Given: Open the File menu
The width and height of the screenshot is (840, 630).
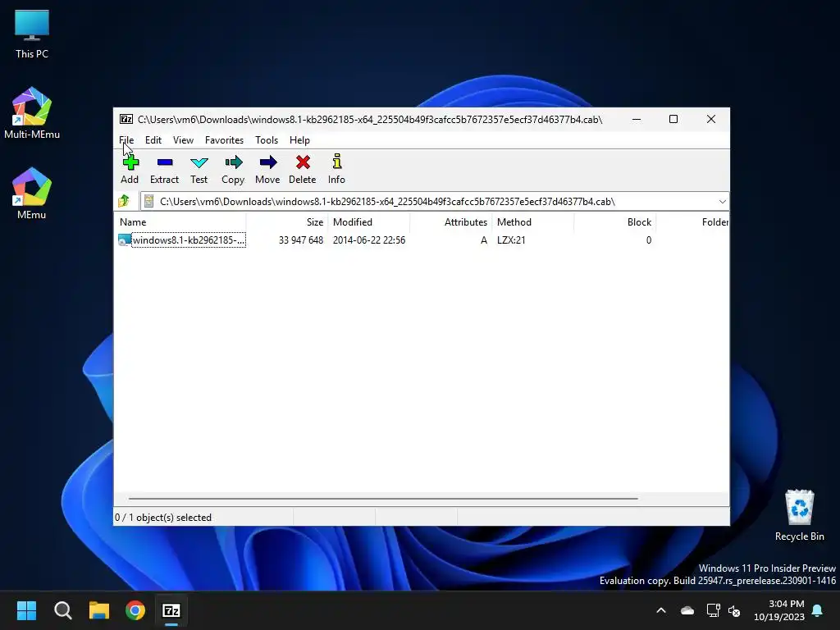Looking at the screenshot, I should [x=126, y=139].
